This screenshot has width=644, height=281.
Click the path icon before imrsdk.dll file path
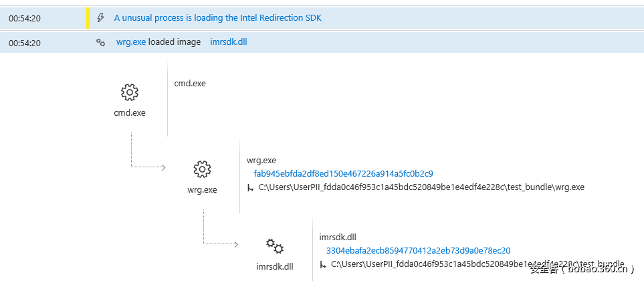click(x=323, y=264)
